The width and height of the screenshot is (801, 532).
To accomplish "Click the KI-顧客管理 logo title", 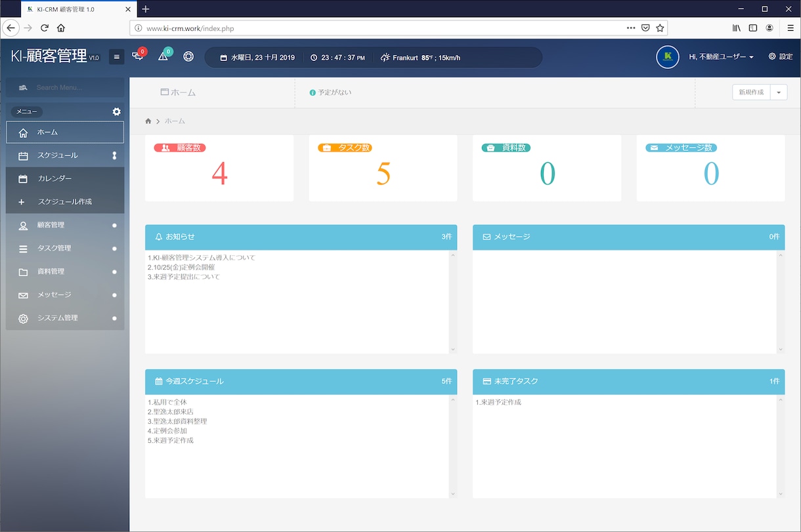I will click(55, 56).
